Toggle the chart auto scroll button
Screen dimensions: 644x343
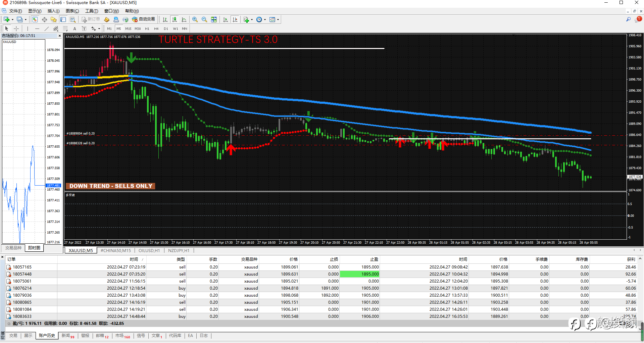[x=225, y=19]
